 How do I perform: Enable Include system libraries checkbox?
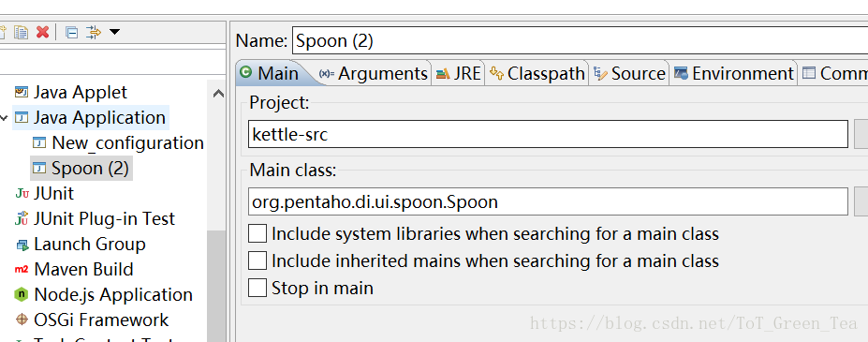(x=257, y=234)
